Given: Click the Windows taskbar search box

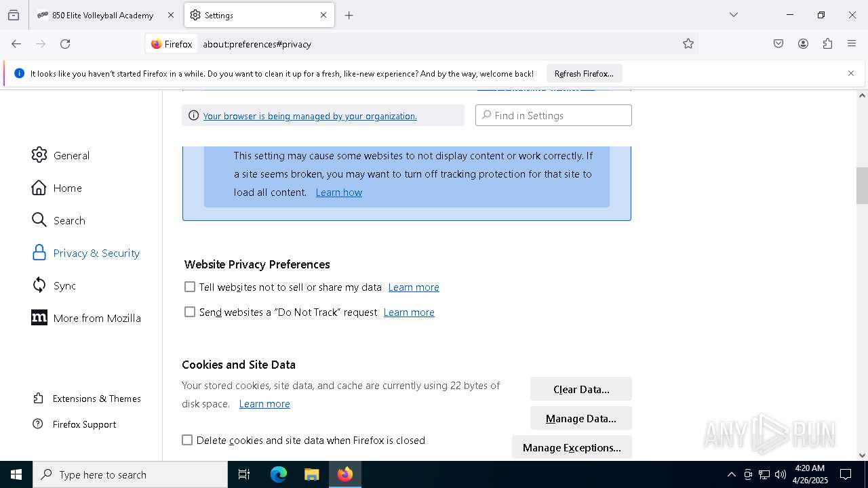Looking at the screenshot, I should 130,474.
